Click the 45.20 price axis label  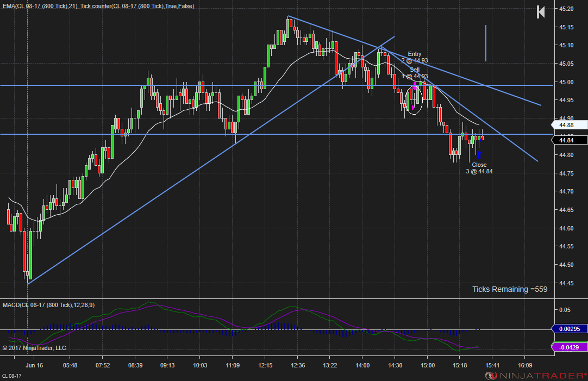[566, 9]
